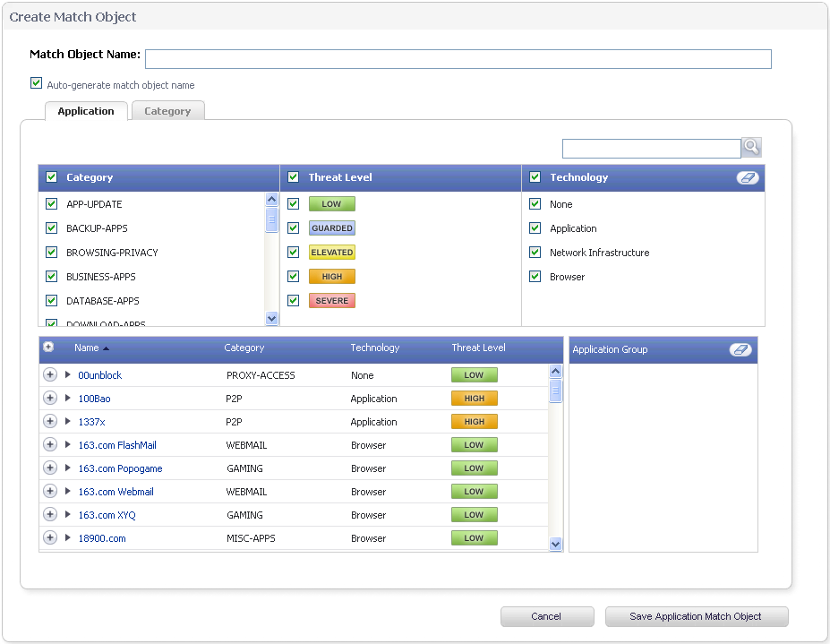Click the Cancel button
Image resolution: width=830 pixels, height=644 pixels.
click(546, 616)
